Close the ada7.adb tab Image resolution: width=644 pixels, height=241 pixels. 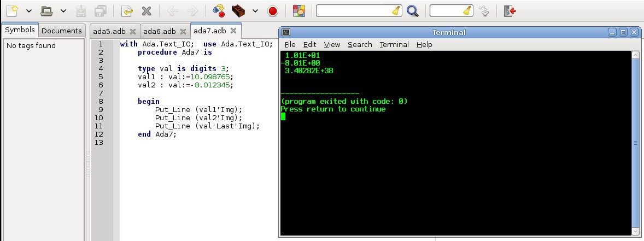click(233, 31)
